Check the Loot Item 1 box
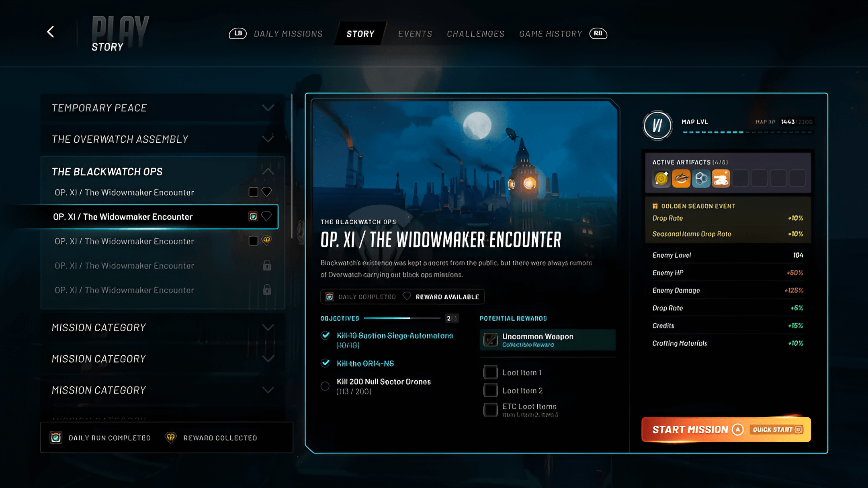 coord(490,372)
